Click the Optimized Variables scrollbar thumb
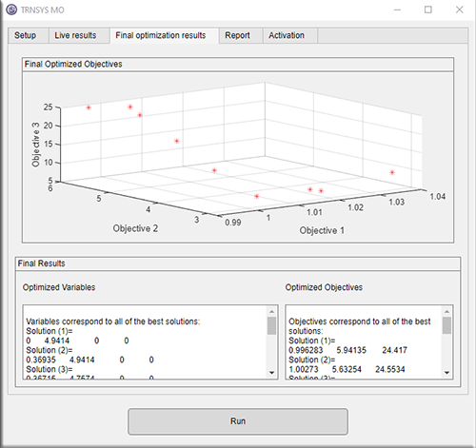 pyautogui.click(x=271, y=325)
